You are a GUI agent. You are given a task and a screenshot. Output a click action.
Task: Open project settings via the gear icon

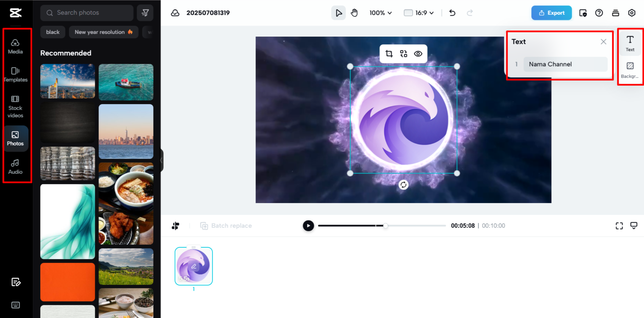pos(632,13)
